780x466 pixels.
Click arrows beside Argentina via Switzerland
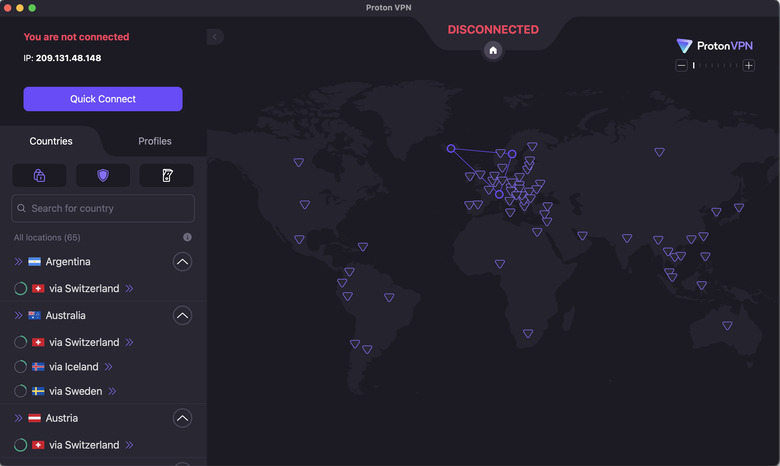129,288
